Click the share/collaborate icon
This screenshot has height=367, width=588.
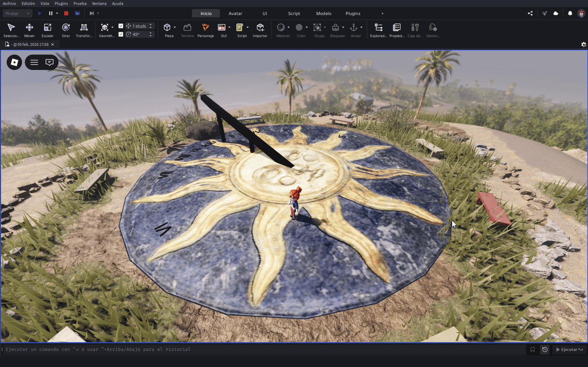click(530, 13)
